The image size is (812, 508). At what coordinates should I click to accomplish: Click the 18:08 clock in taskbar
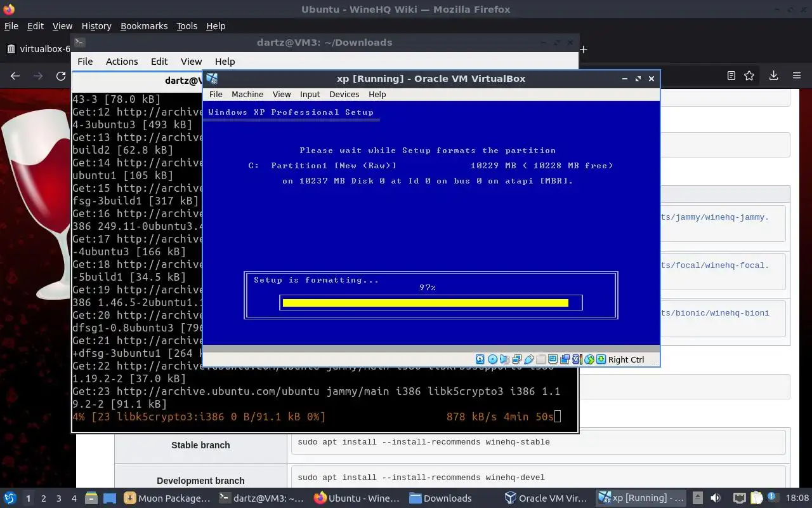pyautogui.click(x=798, y=498)
